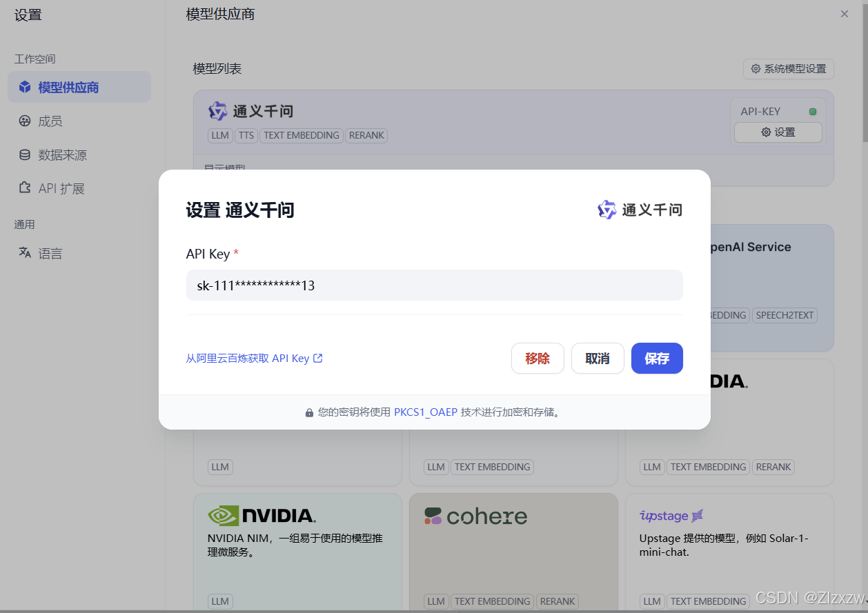Click the API Key input field
This screenshot has height=613, width=868.
point(434,285)
